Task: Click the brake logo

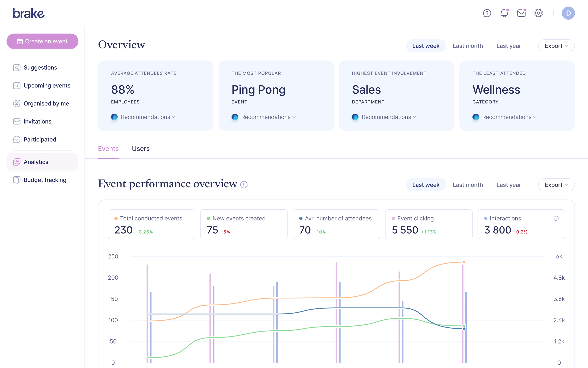Action: (29, 13)
